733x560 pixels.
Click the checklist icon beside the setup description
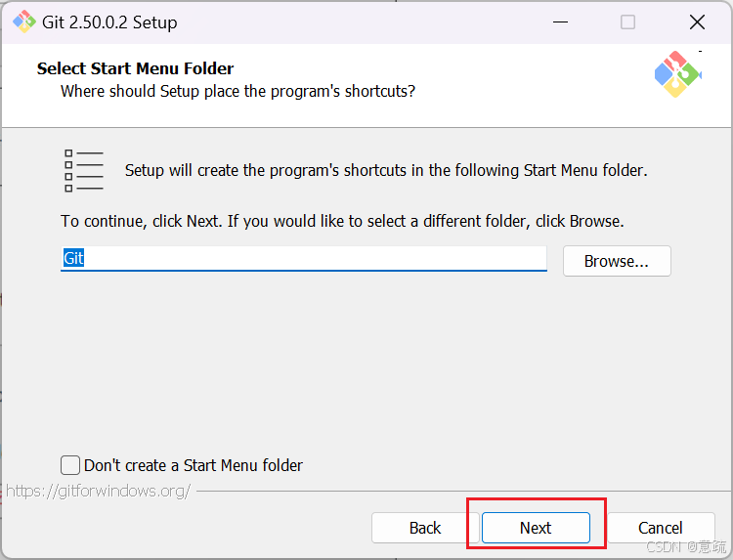tap(84, 171)
